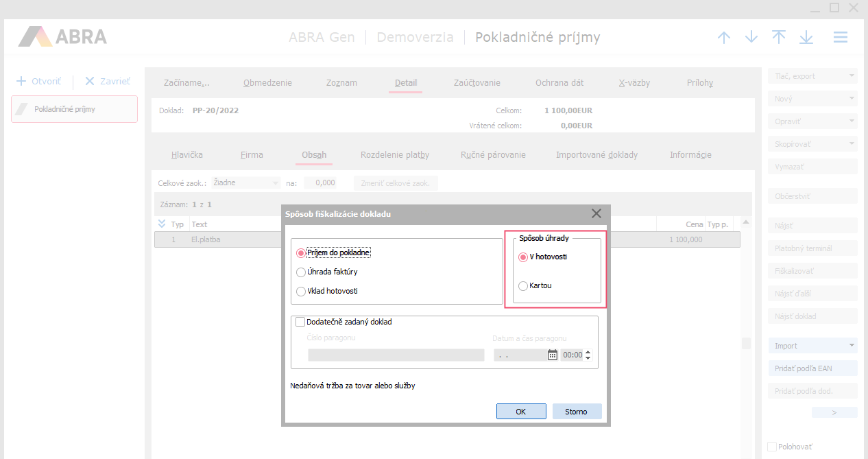Open the Tlač, export dropdown
This screenshot has width=868, height=459.
point(852,76)
